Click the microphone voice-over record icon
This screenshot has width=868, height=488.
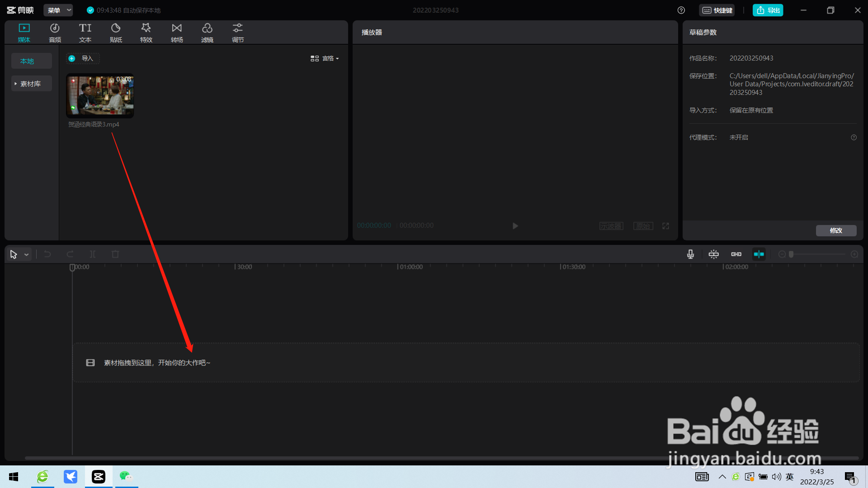click(690, 254)
